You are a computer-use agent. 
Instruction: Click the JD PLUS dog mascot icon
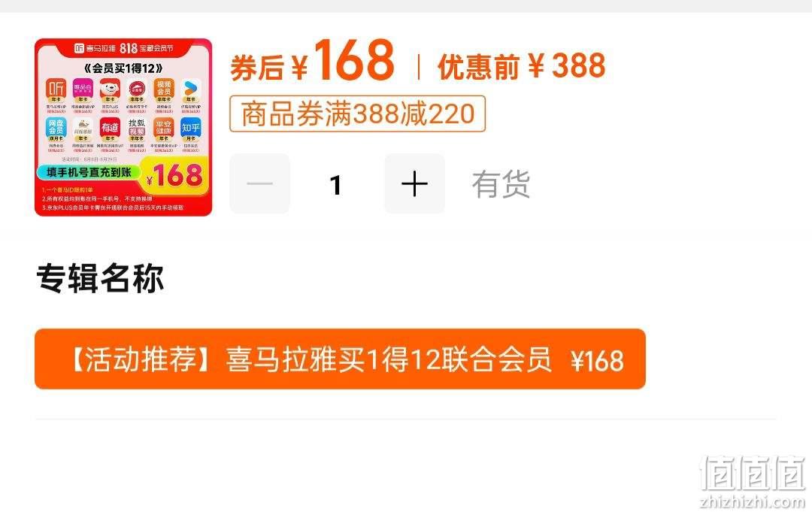[x=110, y=88]
